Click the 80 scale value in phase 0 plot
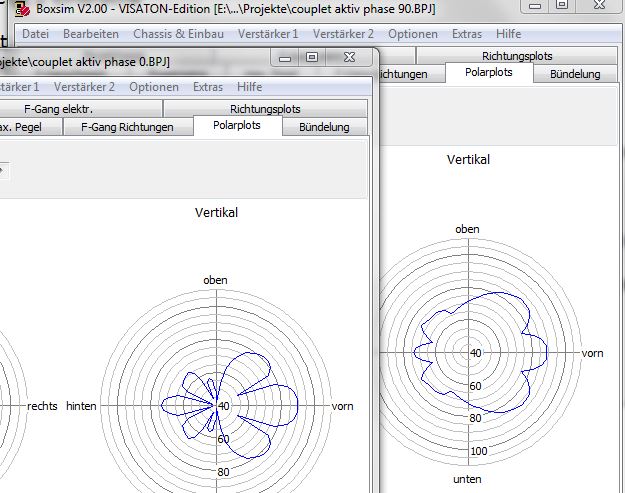This screenshot has height=493, width=625. [223, 472]
